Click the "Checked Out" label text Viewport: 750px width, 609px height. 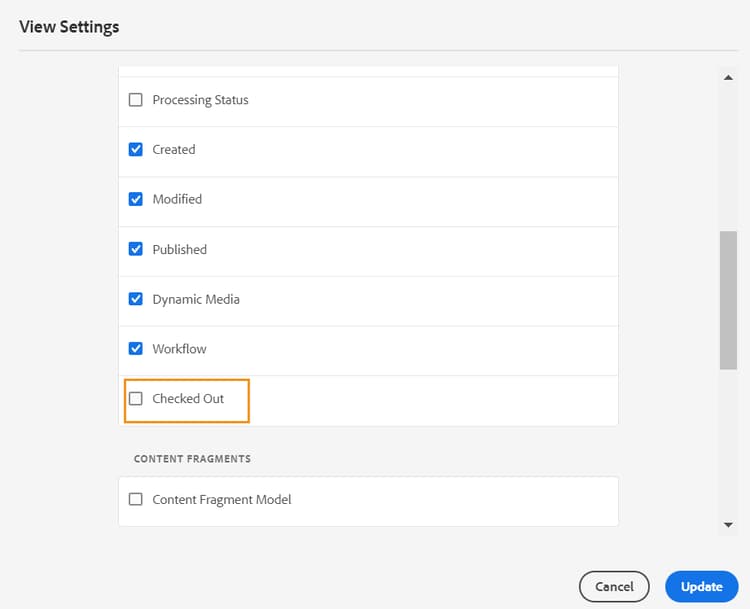click(x=188, y=399)
